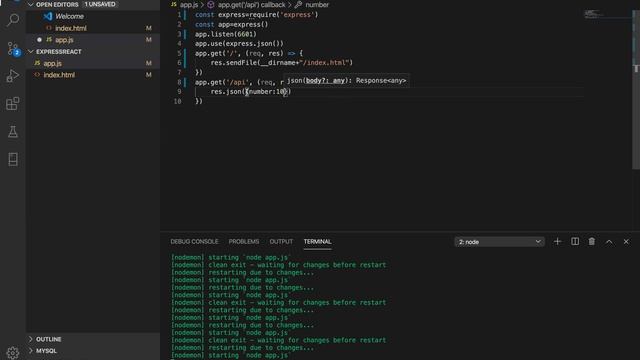
Task: Click app.get('/api') callback breadcrumb
Action: (251, 5)
